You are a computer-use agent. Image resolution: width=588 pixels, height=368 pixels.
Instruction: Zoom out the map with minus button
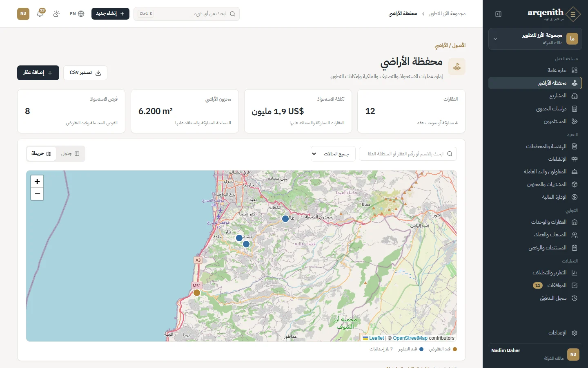coord(37,194)
